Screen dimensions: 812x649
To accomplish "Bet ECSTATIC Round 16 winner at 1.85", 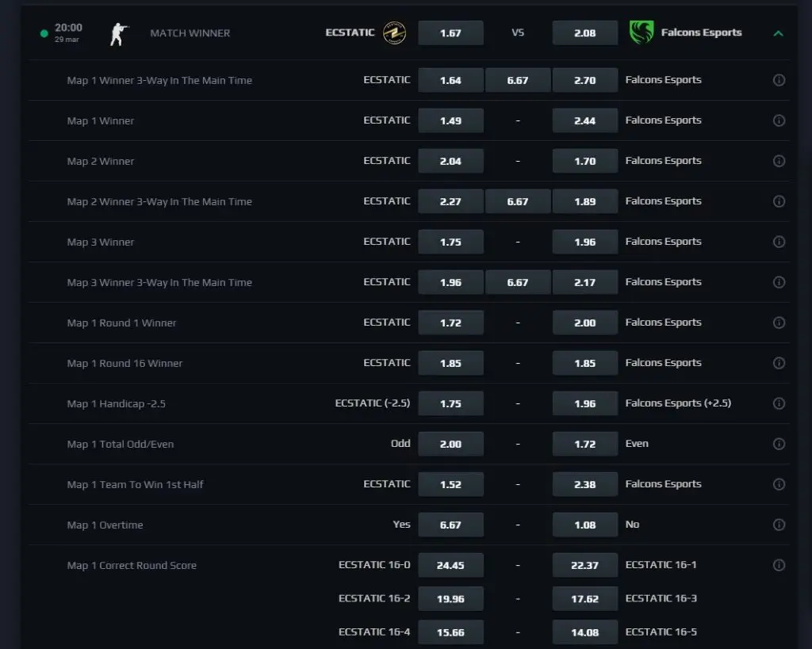I will pos(450,363).
